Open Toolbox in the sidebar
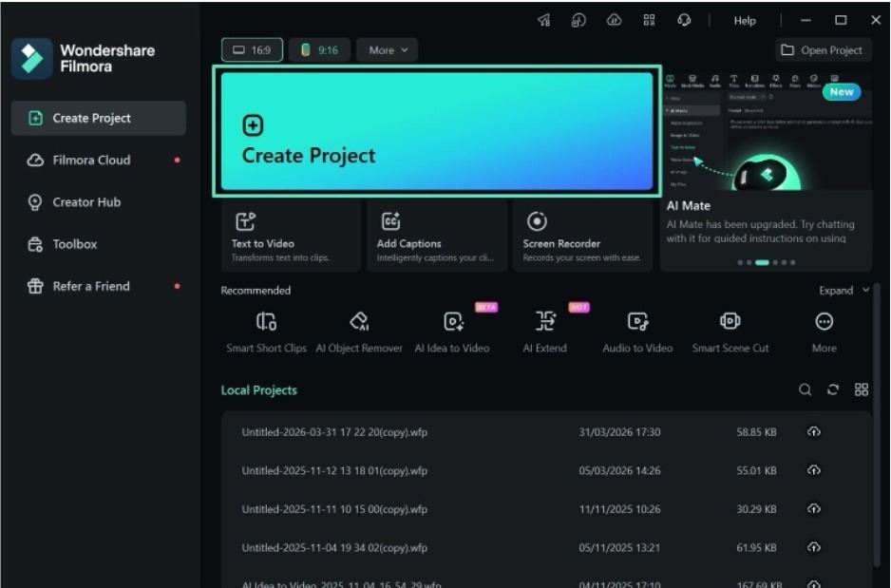This screenshot has width=891, height=588. coord(98,244)
